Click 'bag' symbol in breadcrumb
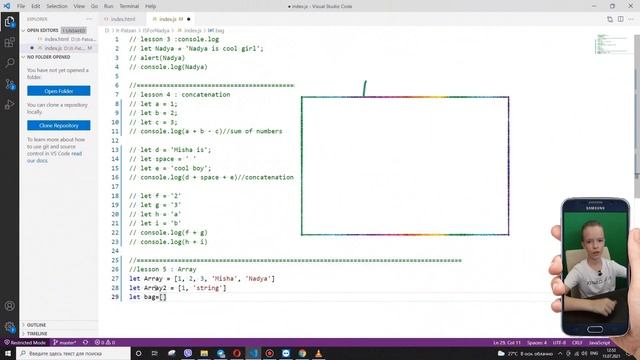 tap(216, 31)
